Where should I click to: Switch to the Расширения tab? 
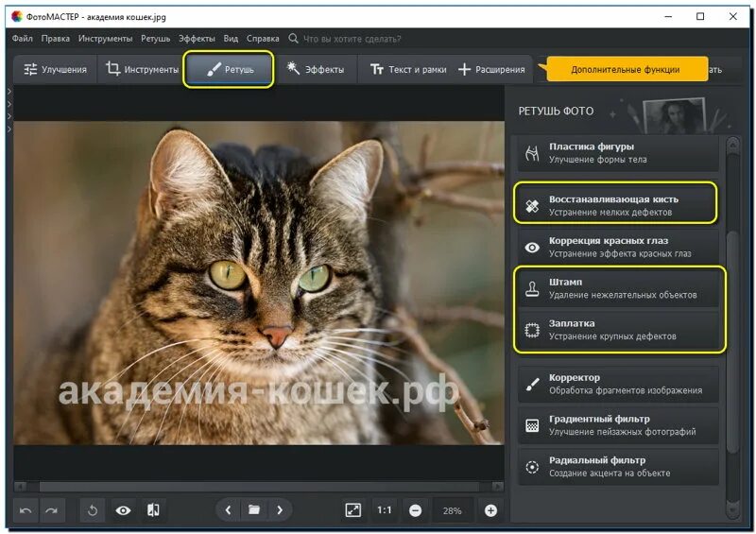[x=491, y=69]
